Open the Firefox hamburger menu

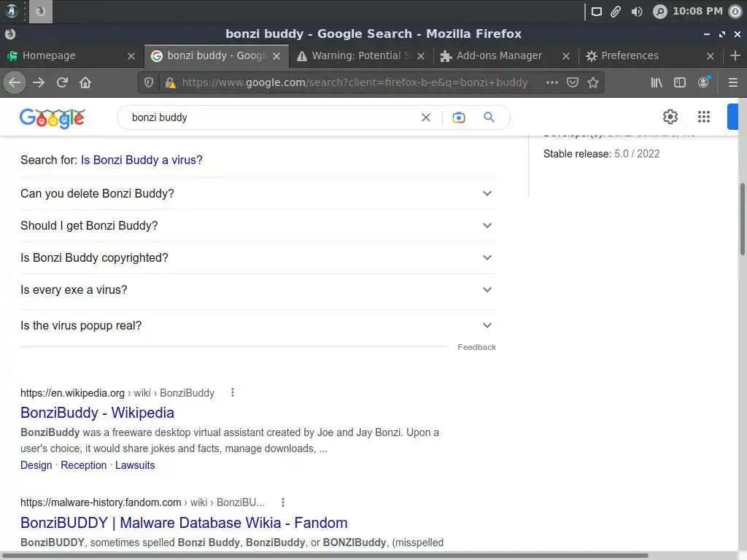click(733, 83)
